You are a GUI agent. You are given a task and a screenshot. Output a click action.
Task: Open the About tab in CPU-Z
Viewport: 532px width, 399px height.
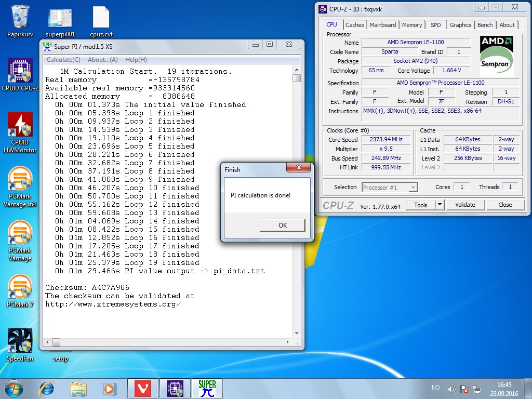click(507, 25)
